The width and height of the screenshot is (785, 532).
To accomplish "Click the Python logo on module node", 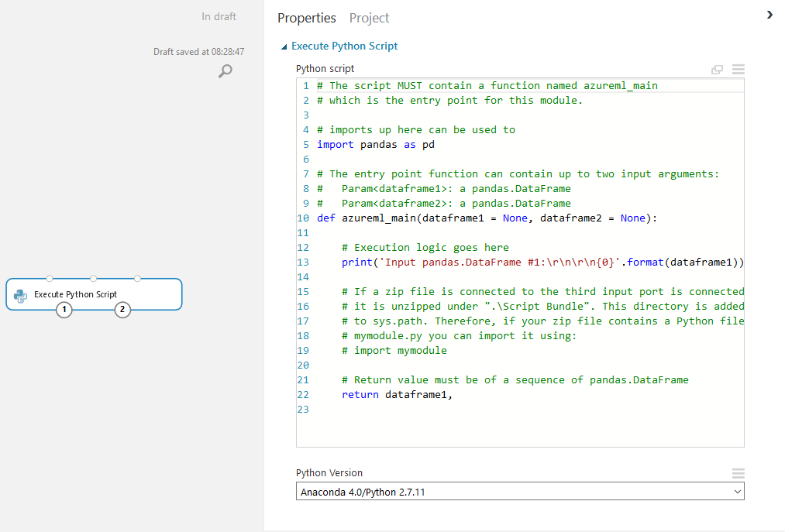I will [x=20, y=296].
